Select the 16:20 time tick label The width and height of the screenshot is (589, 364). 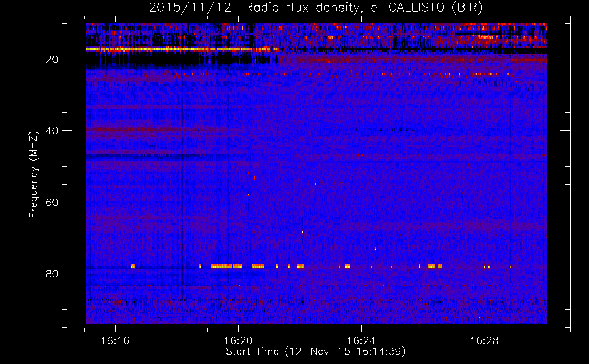click(x=238, y=341)
